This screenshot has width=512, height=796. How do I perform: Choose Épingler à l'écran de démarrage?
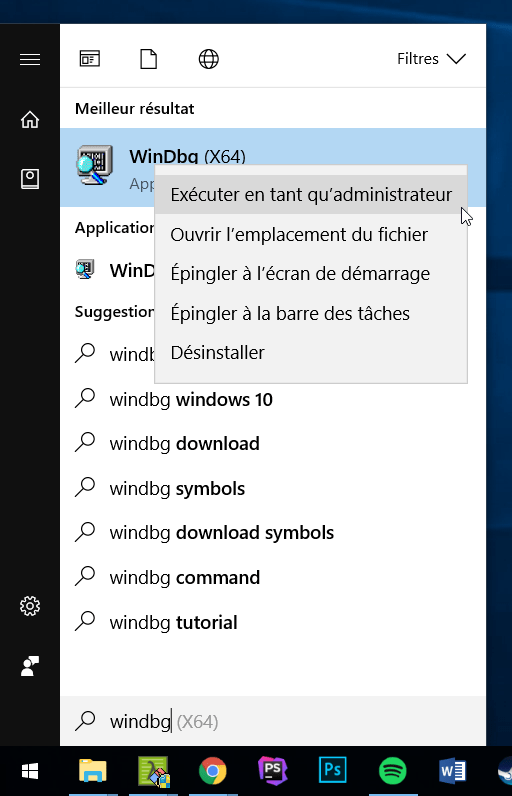[x=311, y=274]
